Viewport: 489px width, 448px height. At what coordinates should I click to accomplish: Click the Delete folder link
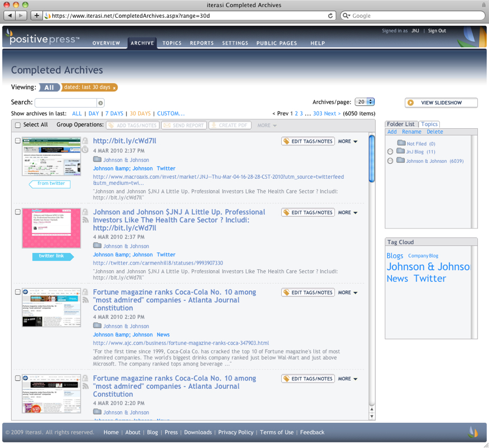(435, 132)
